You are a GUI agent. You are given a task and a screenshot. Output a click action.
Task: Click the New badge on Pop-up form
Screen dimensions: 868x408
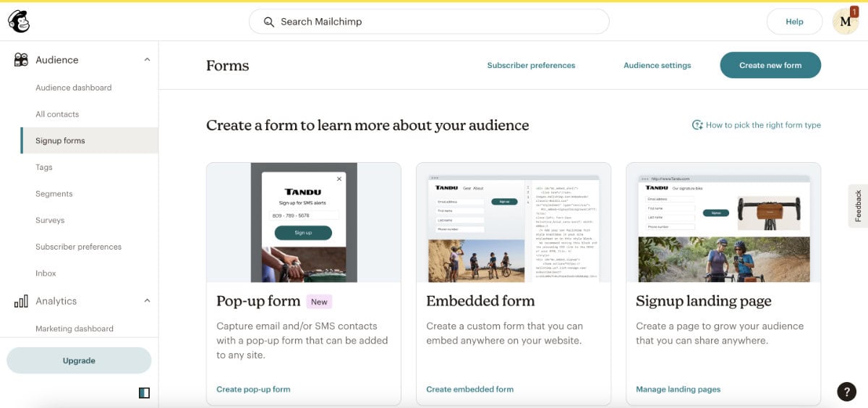pos(319,302)
